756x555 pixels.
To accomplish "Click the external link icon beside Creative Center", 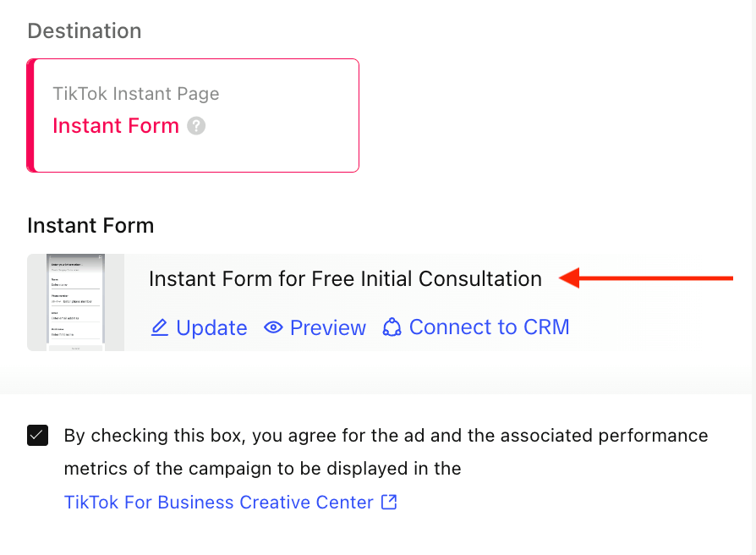I will click(x=388, y=502).
